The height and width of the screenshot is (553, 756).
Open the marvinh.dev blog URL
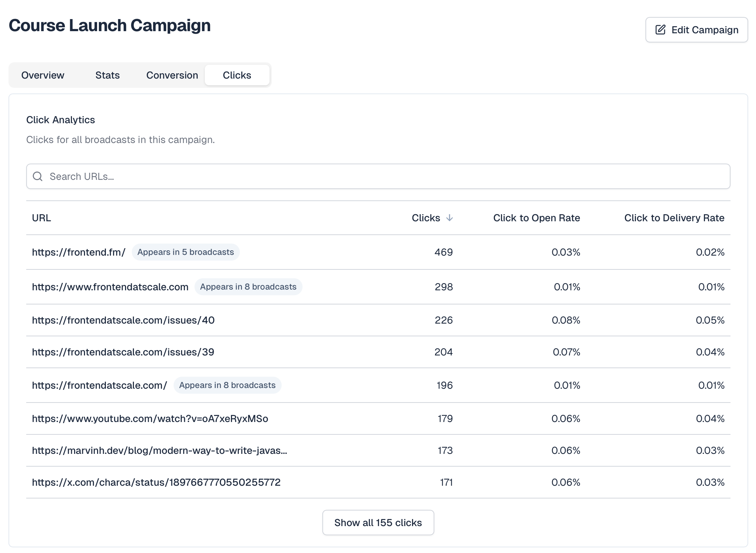(159, 450)
